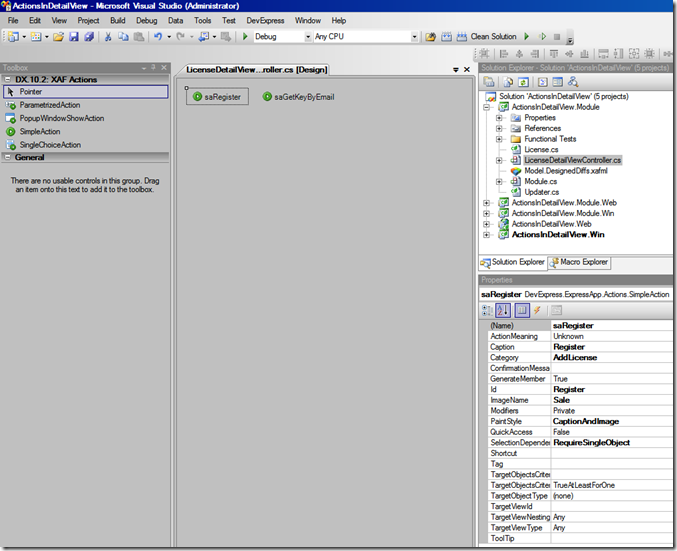Click the Open File folder icon
Viewport: 677px width, 551px height.
(58, 37)
